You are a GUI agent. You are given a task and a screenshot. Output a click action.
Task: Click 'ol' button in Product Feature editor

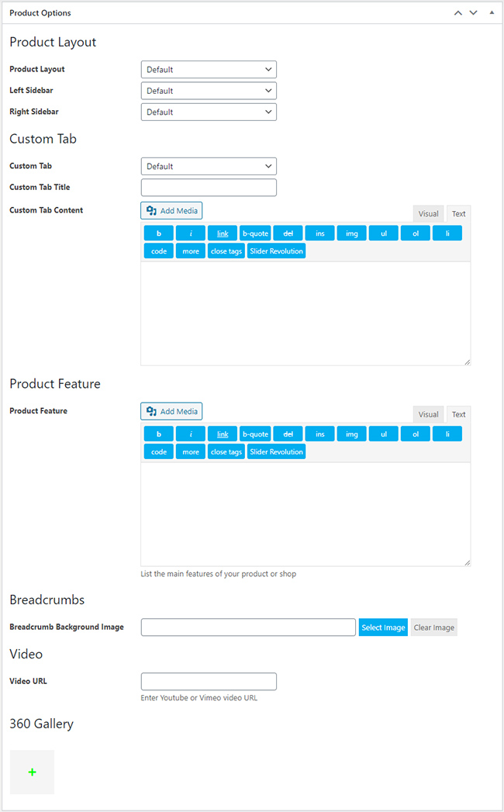pos(416,434)
